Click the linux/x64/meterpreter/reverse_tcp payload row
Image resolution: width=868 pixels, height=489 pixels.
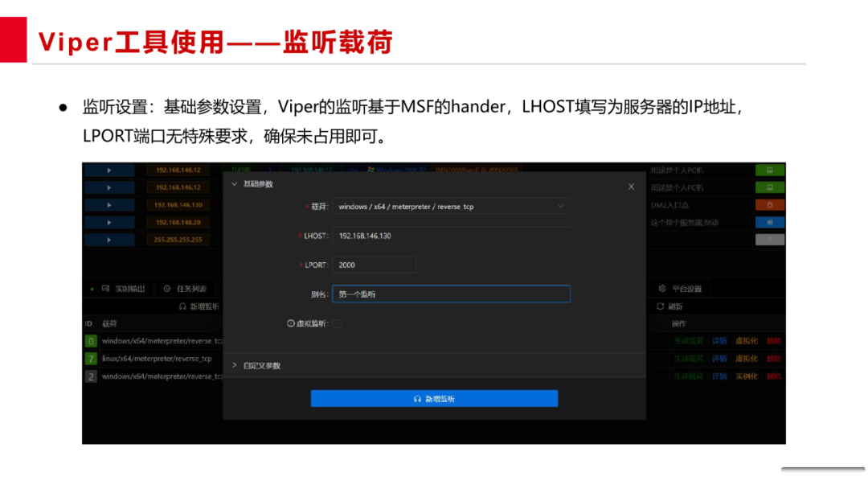[x=157, y=359]
